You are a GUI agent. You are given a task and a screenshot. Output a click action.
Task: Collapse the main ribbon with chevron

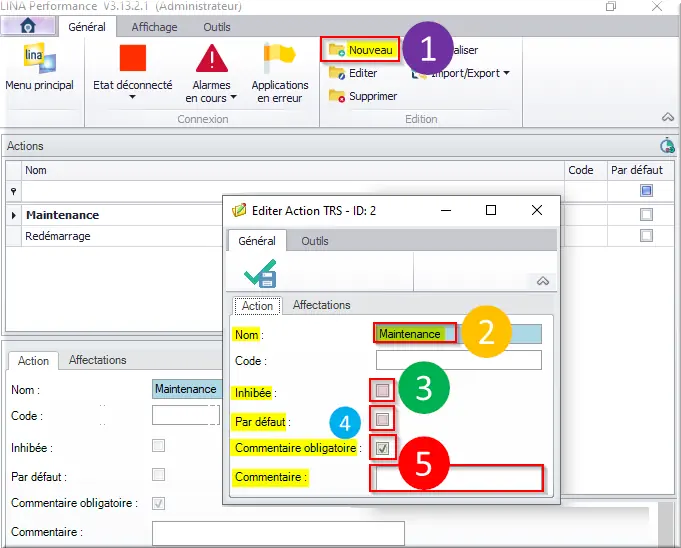[667, 117]
